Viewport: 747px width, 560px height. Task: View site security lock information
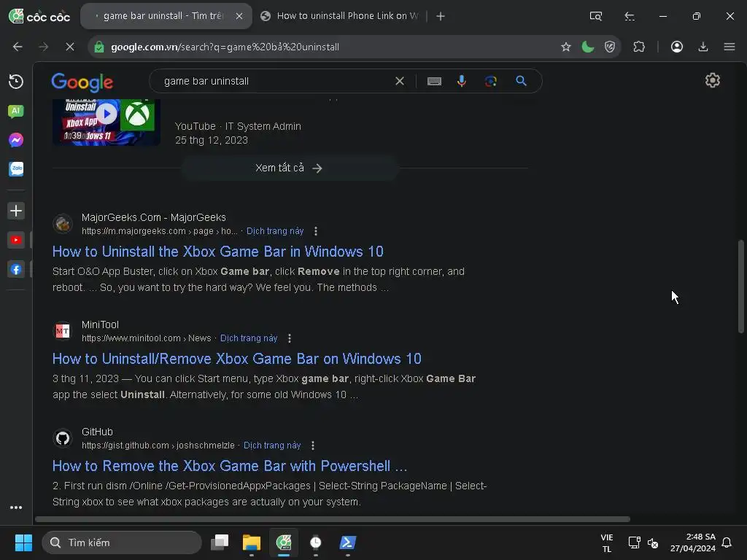pos(99,47)
